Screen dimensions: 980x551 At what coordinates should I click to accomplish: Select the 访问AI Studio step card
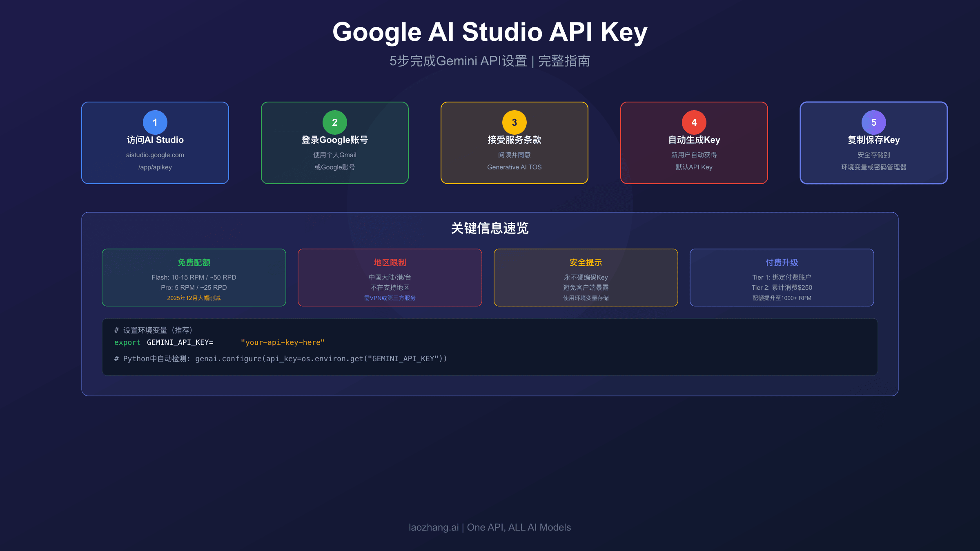[155, 142]
